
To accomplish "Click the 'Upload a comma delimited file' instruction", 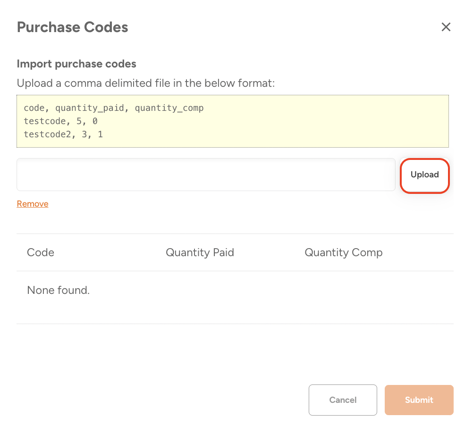I will [x=146, y=83].
